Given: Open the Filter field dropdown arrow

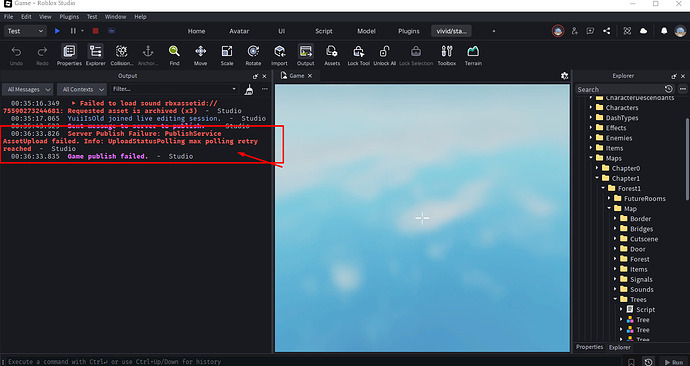Looking at the screenshot, I should point(234,89).
